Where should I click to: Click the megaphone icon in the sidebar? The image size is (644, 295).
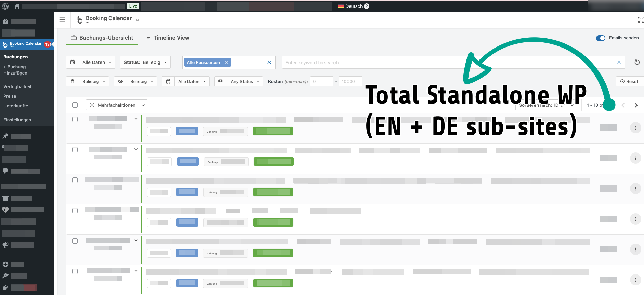[5, 245]
